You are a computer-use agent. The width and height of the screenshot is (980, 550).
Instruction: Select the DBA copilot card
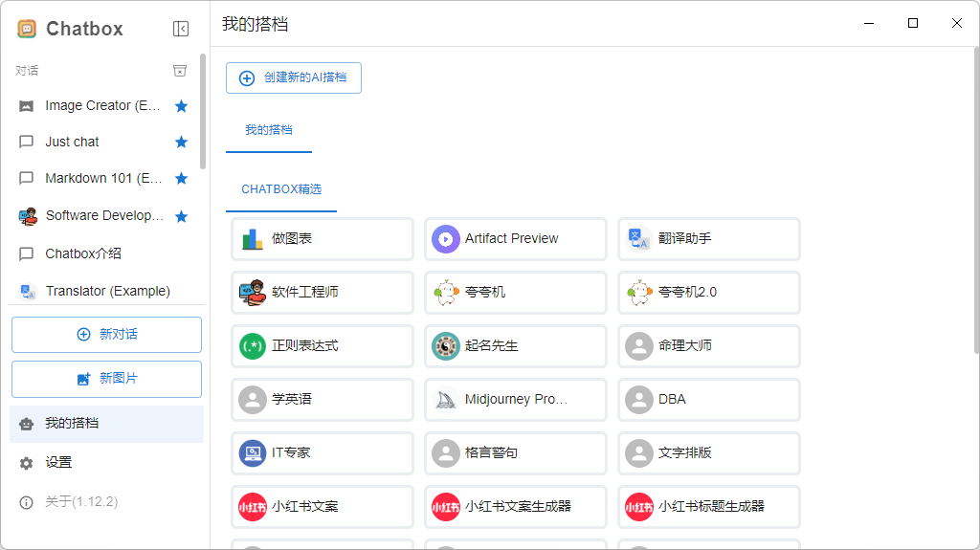coord(709,400)
